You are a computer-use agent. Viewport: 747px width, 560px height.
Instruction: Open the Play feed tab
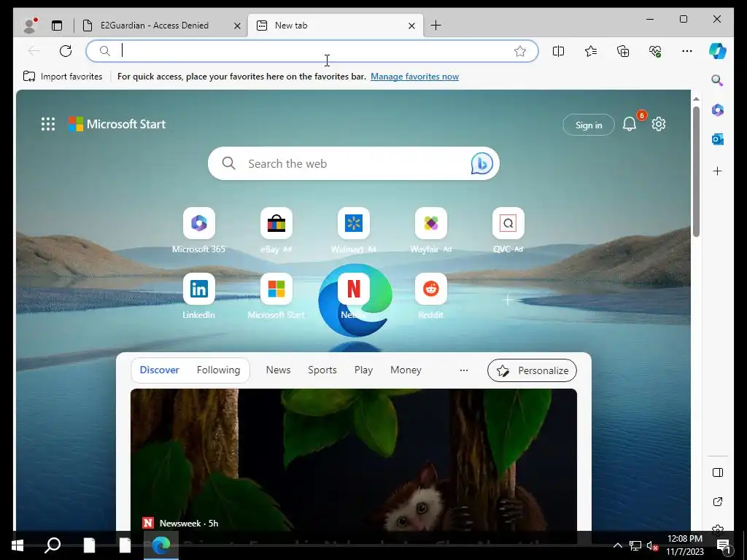[363, 370]
